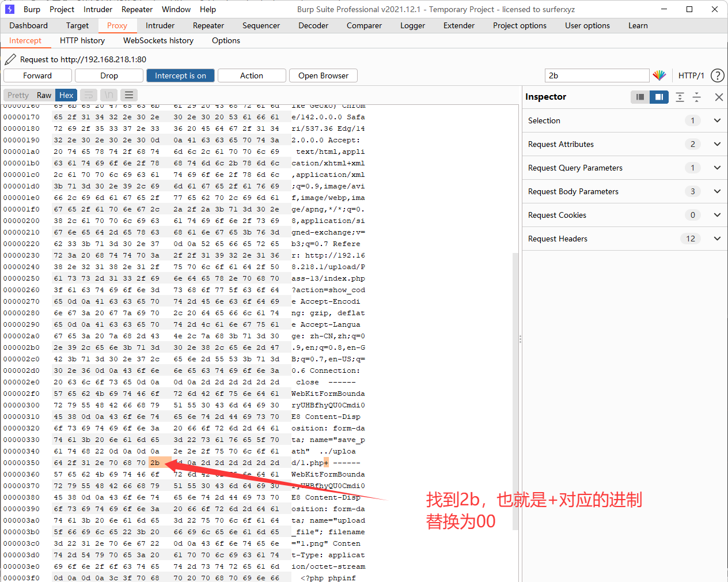Open the Project menu

coord(62,9)
